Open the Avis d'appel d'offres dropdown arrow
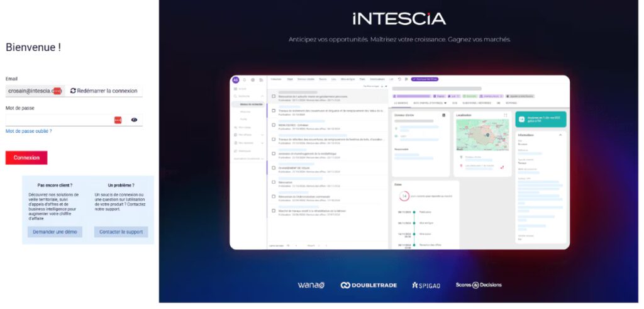The width and height of the screenshot is (644, 309). coord(445,103)
